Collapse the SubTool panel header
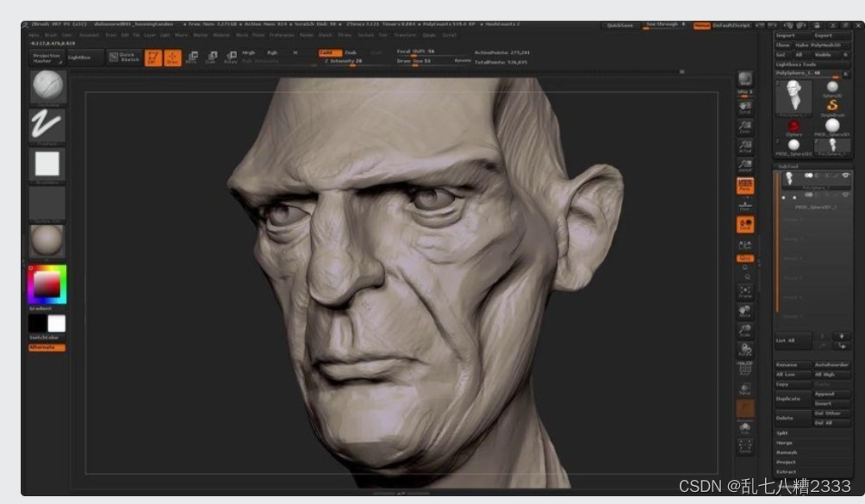 point(788,166)
